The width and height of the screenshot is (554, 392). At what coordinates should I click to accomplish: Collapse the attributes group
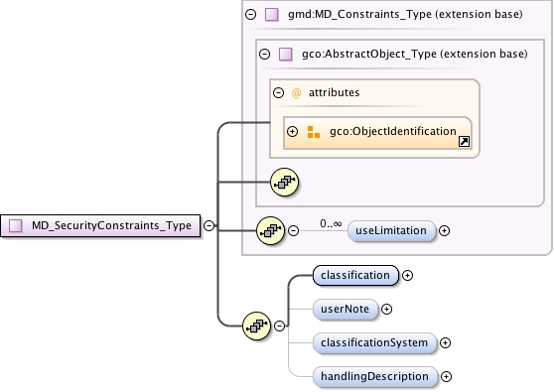278,93
